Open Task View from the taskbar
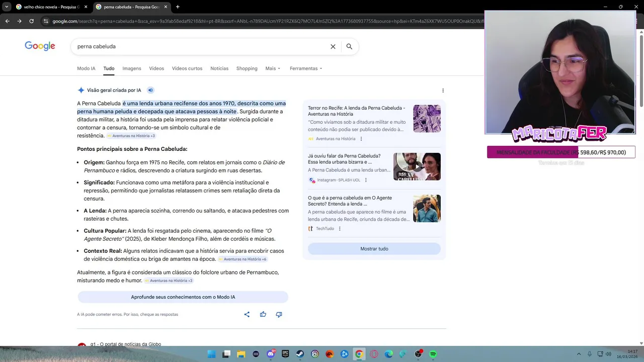Screen dimensions: 644x362 [226, 354]
